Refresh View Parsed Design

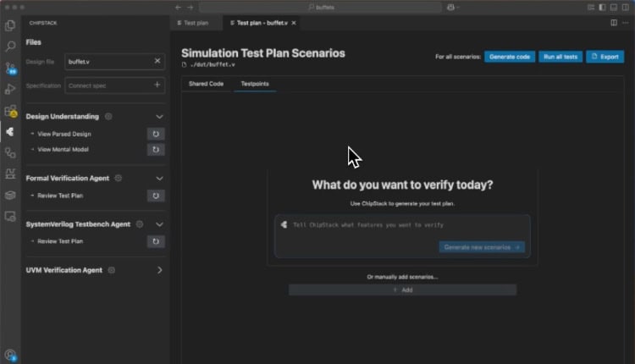tap(156, 134)
